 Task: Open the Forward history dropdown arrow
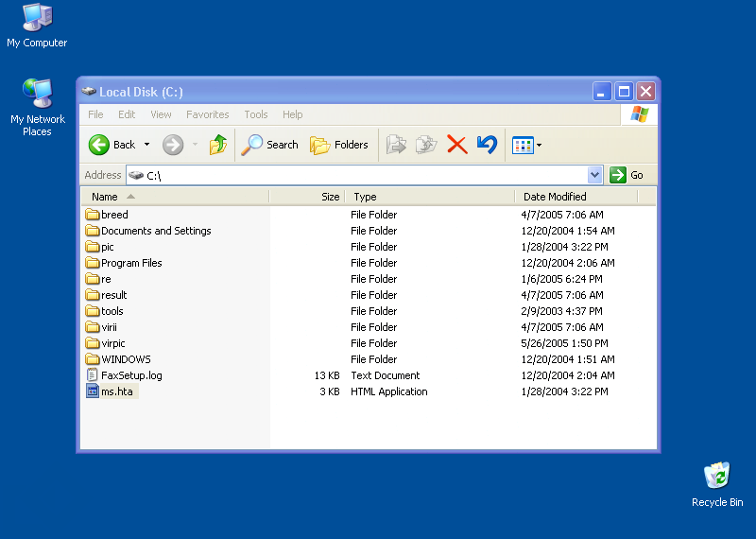pyautogui.click(x=196, y=145)
